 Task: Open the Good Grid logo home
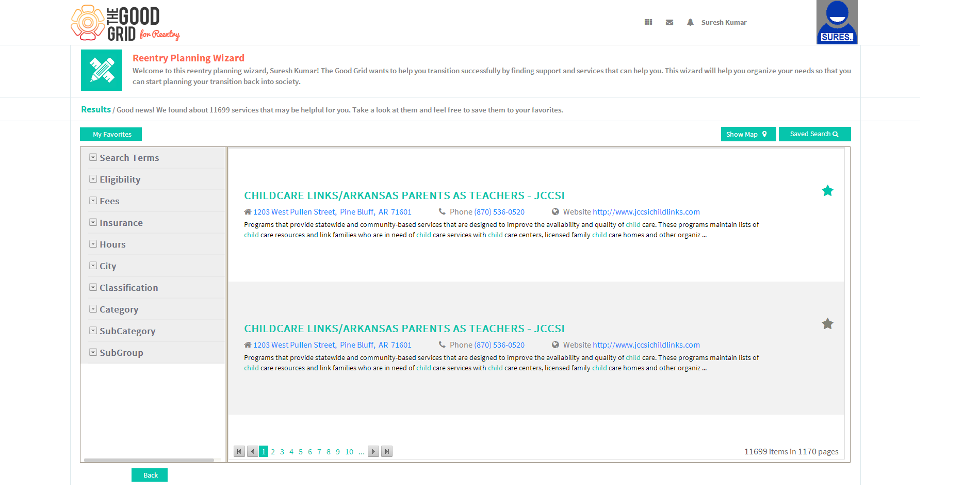pyautogui.click(x=125, y=23)
